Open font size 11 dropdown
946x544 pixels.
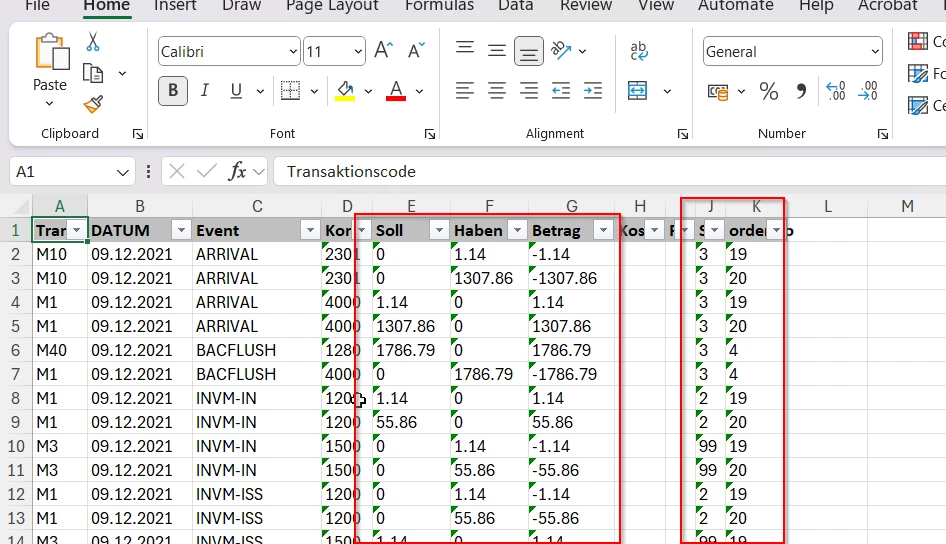pyautogui.click(x=358, y=51)
